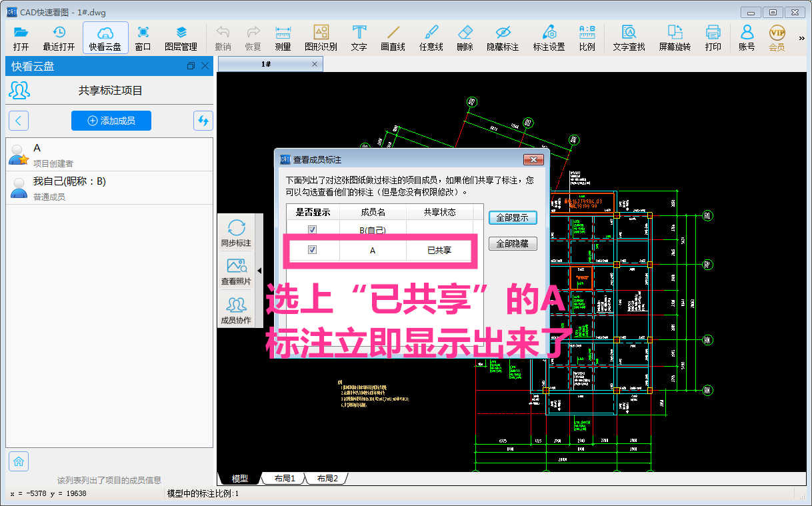Click the 同步标注 sync annotations icon
This screenshot has height=506, width=812.
tap(236, 233)
